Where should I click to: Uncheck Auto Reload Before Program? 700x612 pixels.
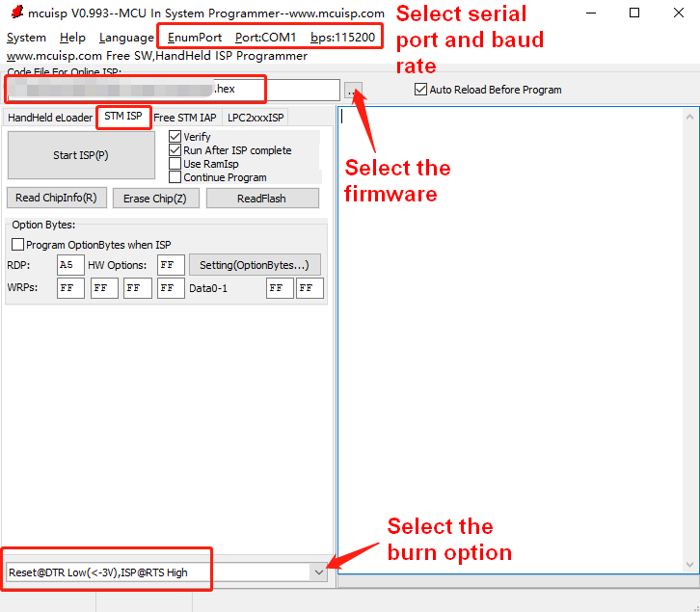[x=420, y=90]
